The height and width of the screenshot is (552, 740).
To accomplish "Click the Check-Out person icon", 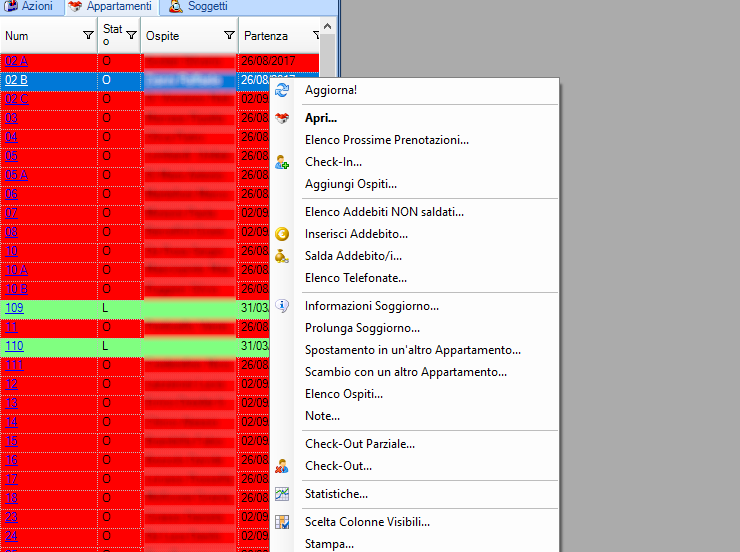I will [x=282, y=466].
